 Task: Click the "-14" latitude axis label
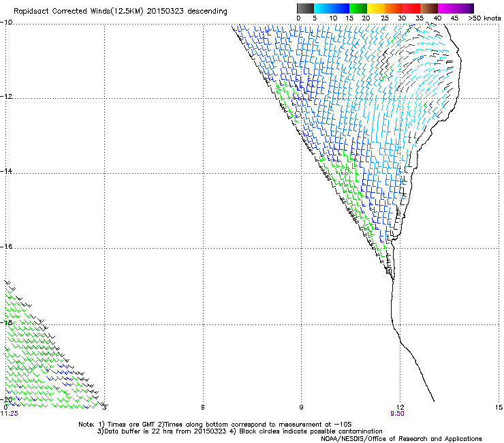pyautogui.click(x=6, y=171)
